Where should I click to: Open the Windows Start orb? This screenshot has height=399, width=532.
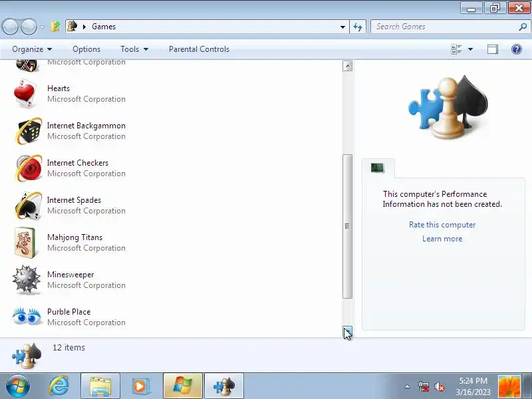pos(18,386)
